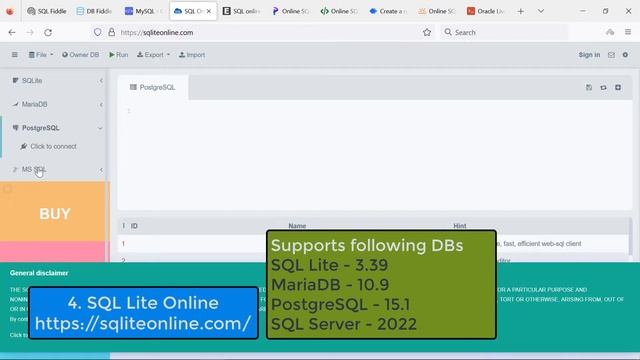Click the Import button
The image size is (640, 360).
tap(192, 55)
